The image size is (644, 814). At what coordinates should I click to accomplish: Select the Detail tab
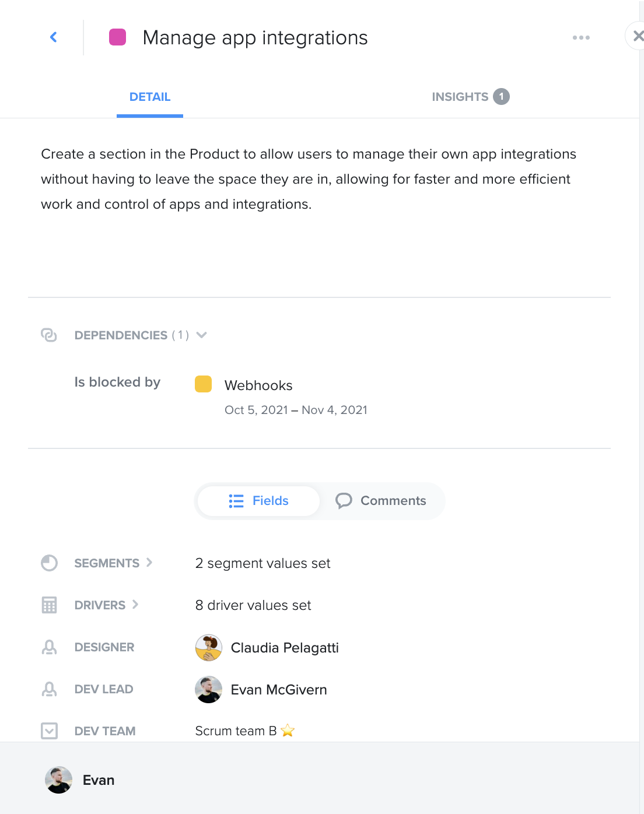pyautogui.click(x=150, y=97)
